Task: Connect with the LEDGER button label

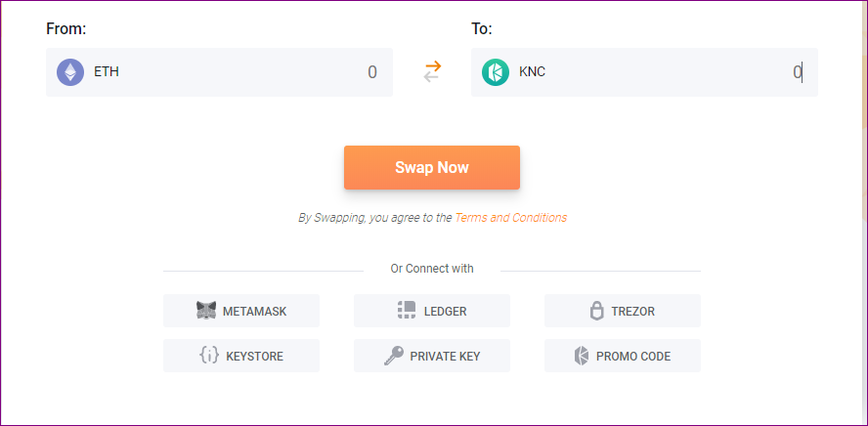Action: pyautogui.click(x=445, y=312)
